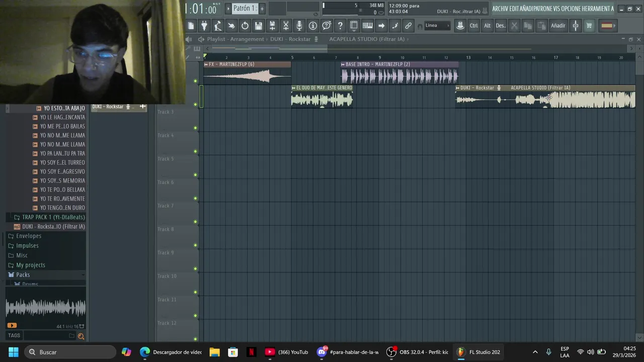This screenshot has width=644, height=362.
Task: Open the VIS menu
Action: pyautogui.click(x=557, y=9)
